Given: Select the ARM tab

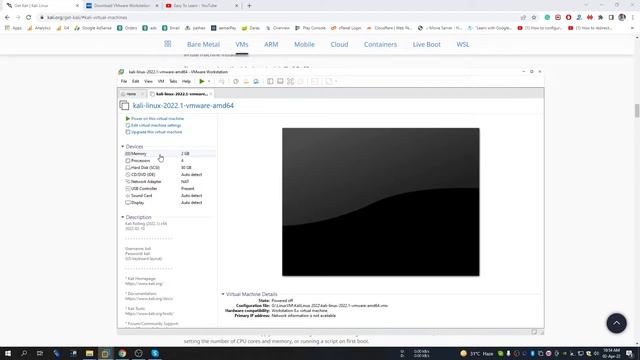Looking at the screenshot, I should click(271, 44).
